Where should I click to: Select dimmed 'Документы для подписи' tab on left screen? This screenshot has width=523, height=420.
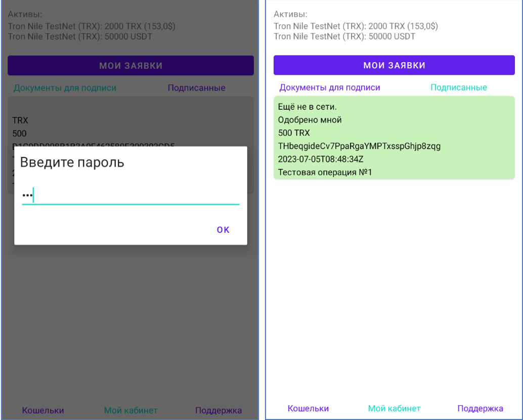[65, 88]
